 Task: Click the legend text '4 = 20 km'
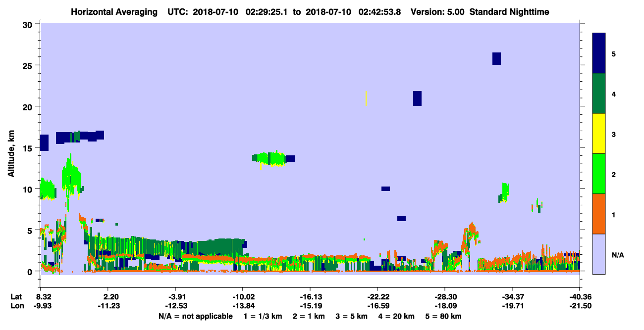[x=397, y=316]
